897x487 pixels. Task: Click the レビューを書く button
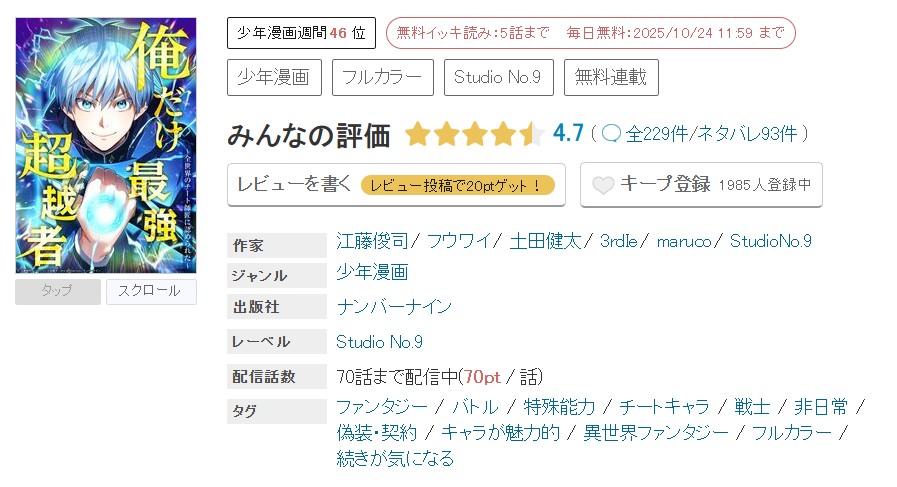(x=396, y=185)
